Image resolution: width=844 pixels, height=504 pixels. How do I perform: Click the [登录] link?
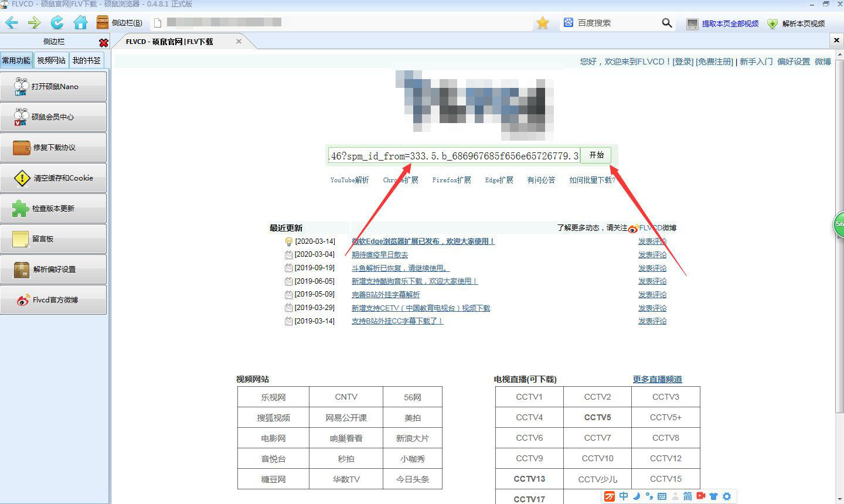tap(683, 62)
